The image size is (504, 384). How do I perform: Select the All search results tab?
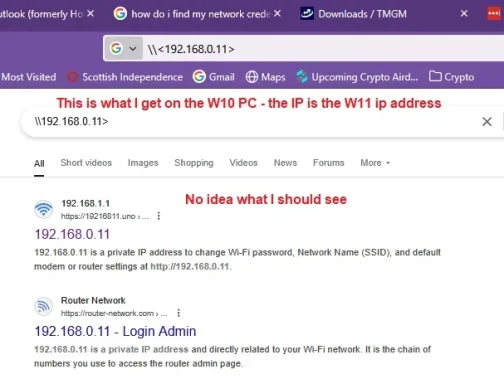click(x=39, y=163)
